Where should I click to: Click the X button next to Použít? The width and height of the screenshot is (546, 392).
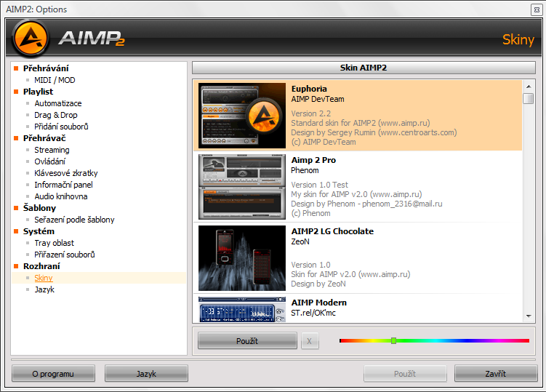click(309, 341)
